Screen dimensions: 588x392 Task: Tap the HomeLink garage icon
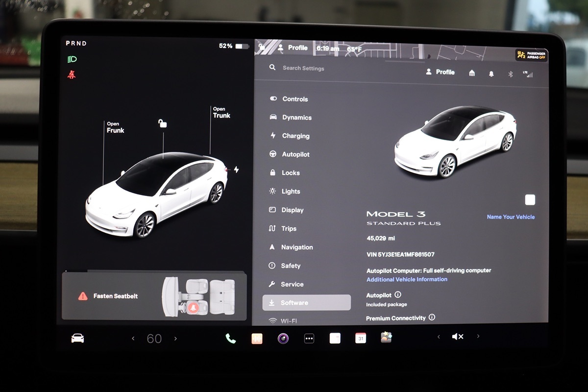[472, 73]
